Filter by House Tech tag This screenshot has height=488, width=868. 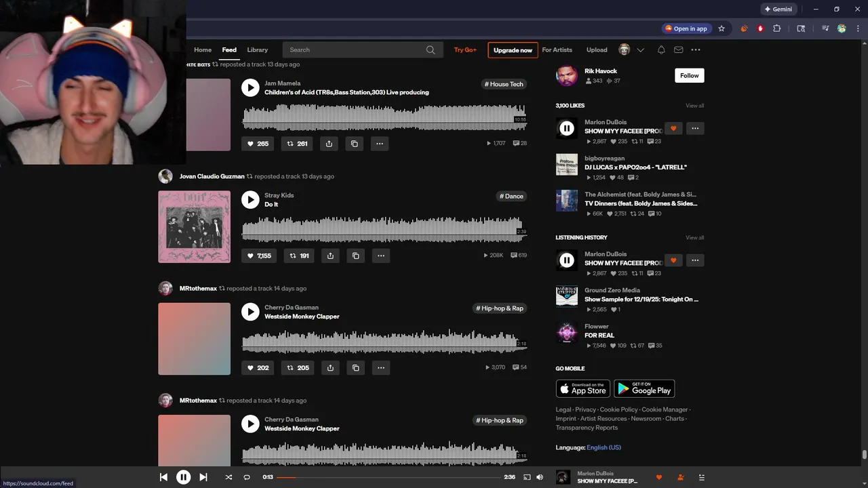[x=504, y=84]
